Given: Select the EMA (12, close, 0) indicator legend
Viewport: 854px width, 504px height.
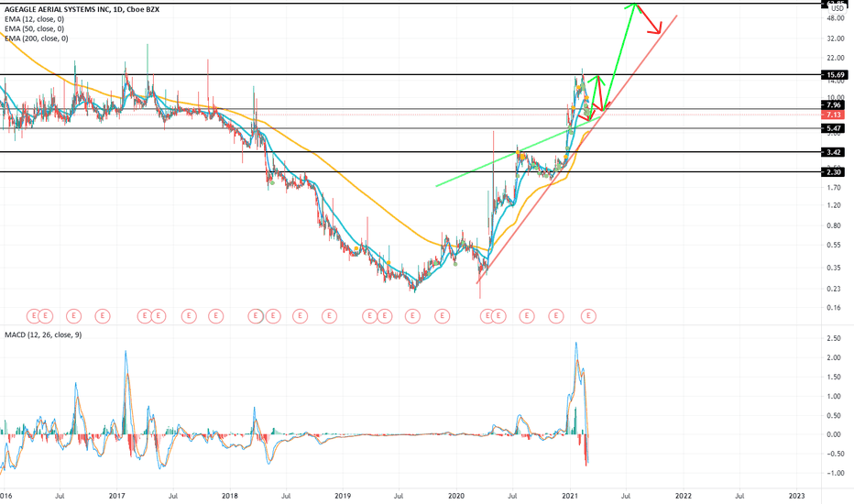Looking at the screenshot, I should [34, 19].
